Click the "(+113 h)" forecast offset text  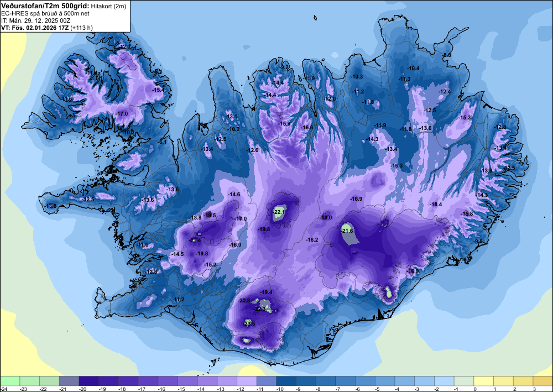coord(82,28)
